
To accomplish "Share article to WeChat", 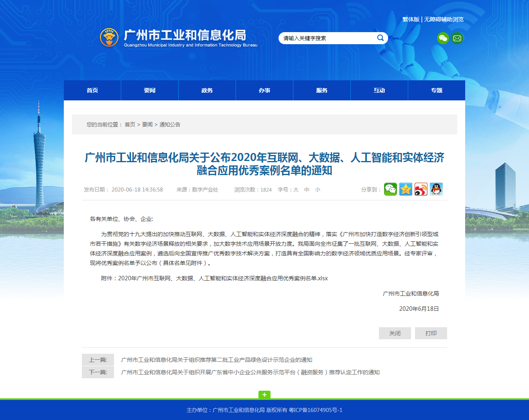I will (391, 189).
